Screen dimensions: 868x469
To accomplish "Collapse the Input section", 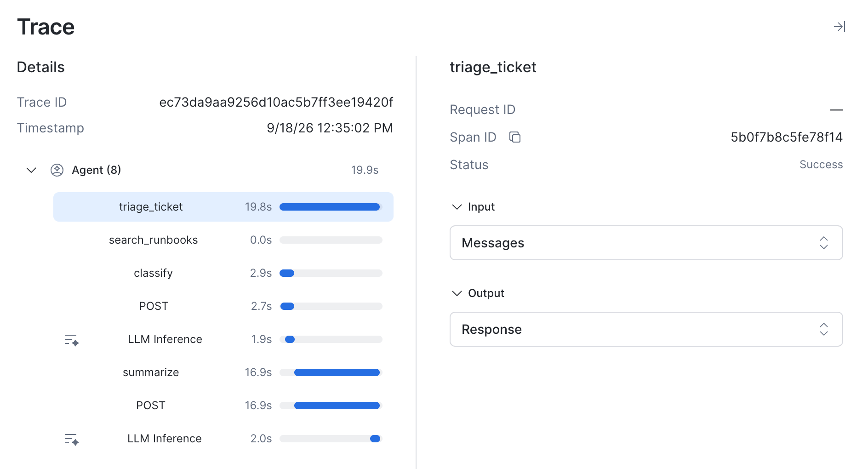I will coord(457,207).
